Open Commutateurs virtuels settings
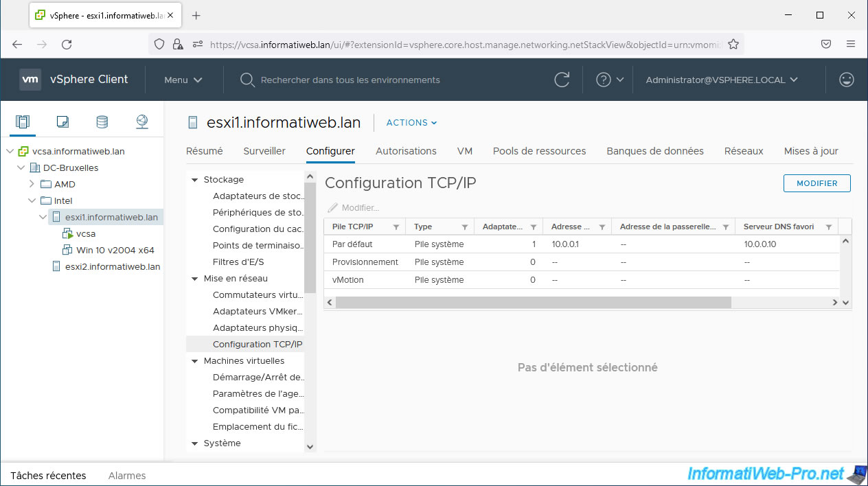The width and height of the screenshot is (868, 486). click(258, 295)
